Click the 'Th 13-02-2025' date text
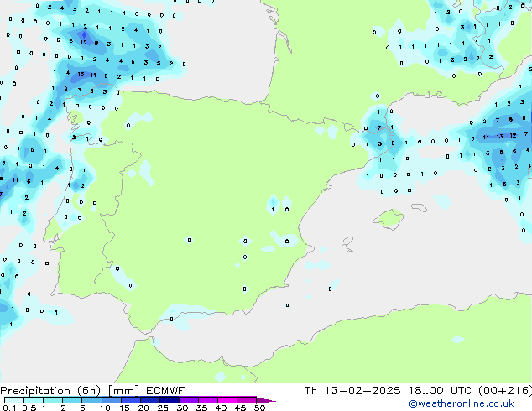 [352, 391]
